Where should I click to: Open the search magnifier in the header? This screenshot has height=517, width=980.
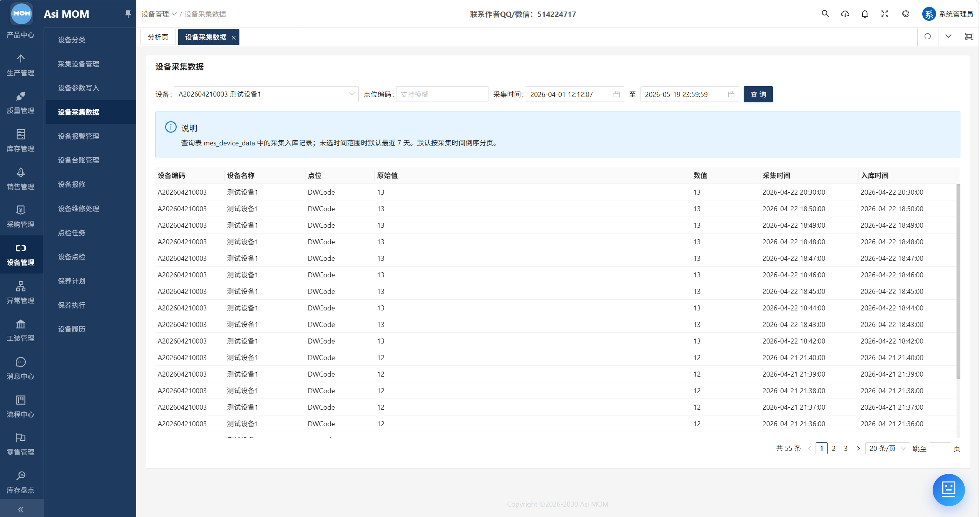(825, 14)
